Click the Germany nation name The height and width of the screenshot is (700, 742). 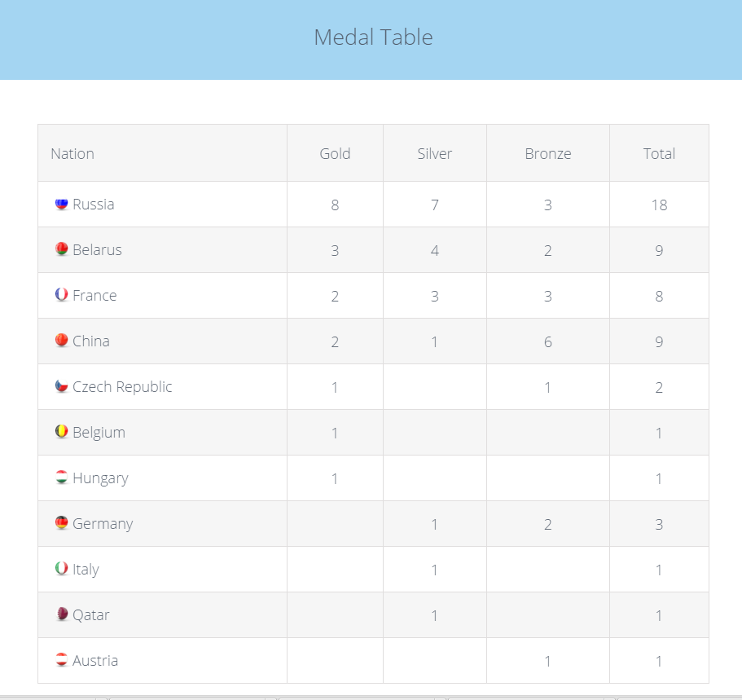click(103, 524)
